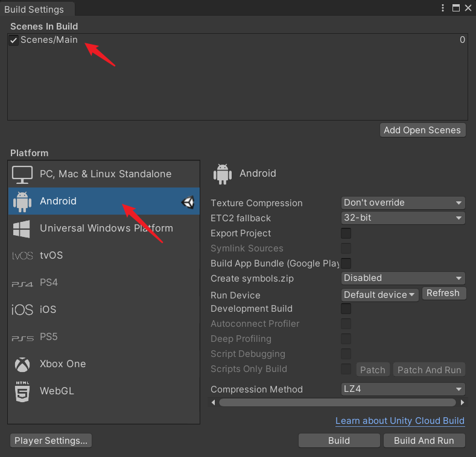This screenshot has height=457, width=476.
Task: Open the ETC2 fallback dropdown
Action: click(403, 218)
